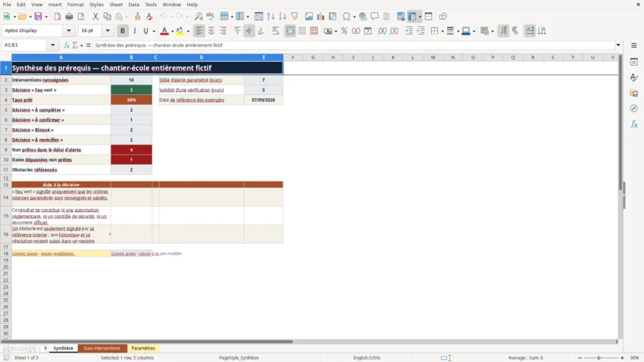644x362 pixels.
Task: Open the Format menu
Action: [x=75, y=4]
